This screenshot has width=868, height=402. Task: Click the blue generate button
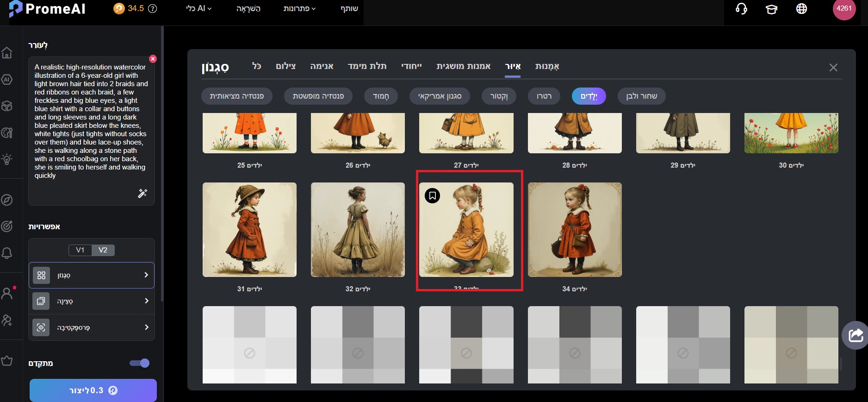(x=93, y=390)
